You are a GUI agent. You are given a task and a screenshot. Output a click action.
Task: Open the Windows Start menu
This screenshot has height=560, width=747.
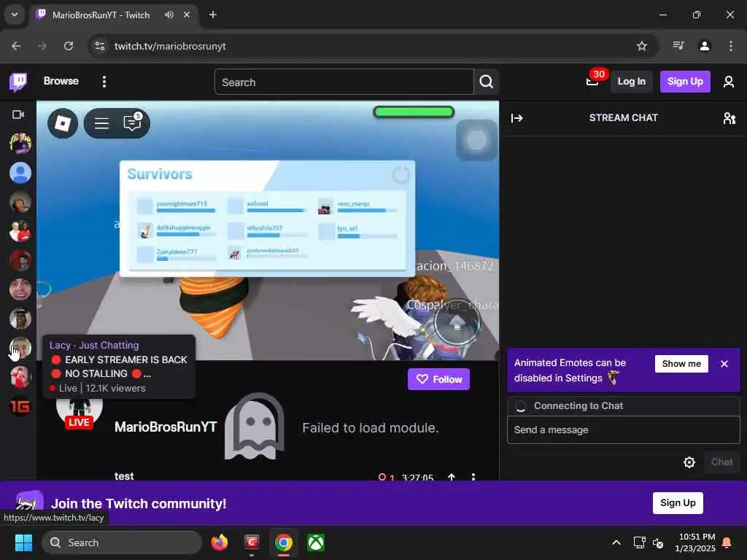pos(23,542)
